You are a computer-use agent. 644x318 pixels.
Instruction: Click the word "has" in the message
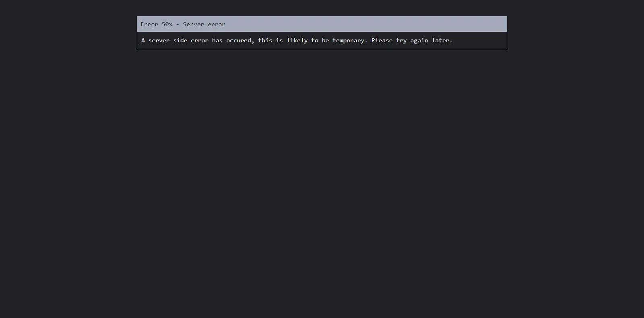[217, 40]
